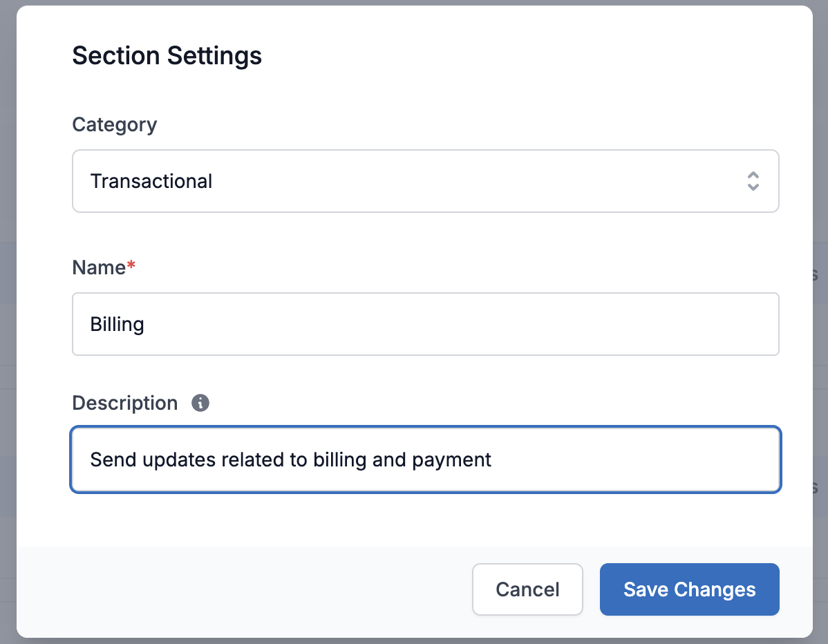
Task: Click the Category field label
Action: 115,124
